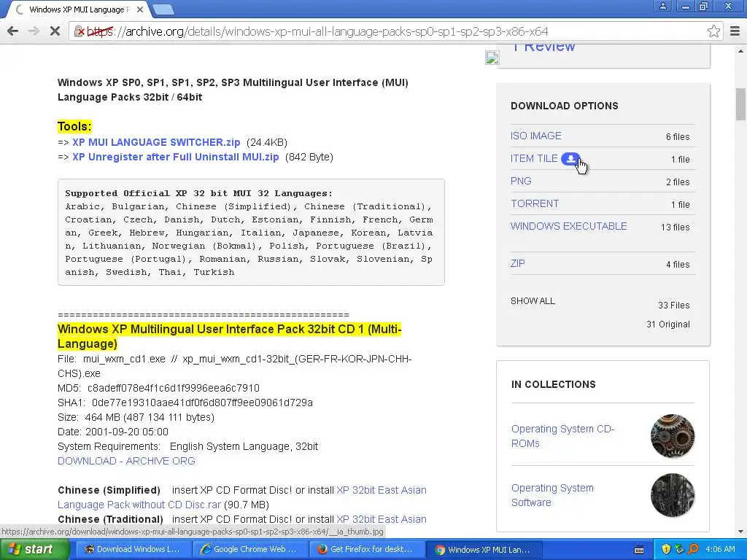Image resolution: width=747 pixels, height=560 pixels.
Task: Click DOWNLOAD - ARCHIVE ORG link
Action: coord(126,461)
